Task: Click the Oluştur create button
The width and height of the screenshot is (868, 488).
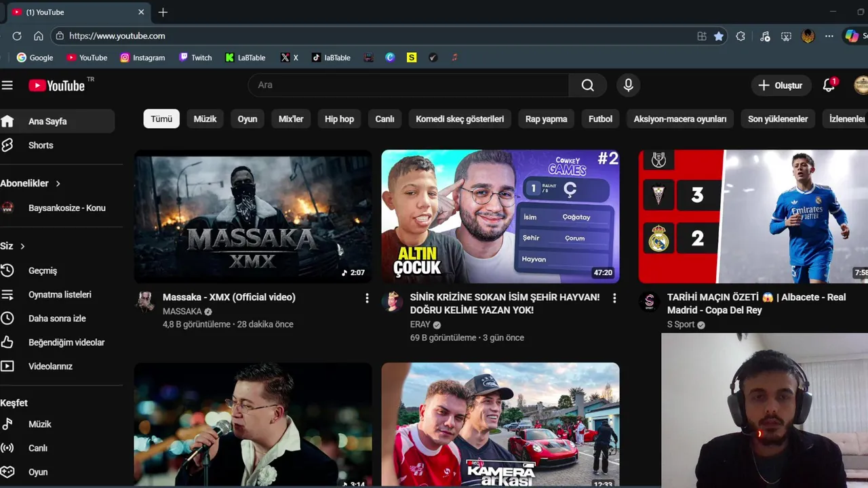Action: (x=781, y=85)
